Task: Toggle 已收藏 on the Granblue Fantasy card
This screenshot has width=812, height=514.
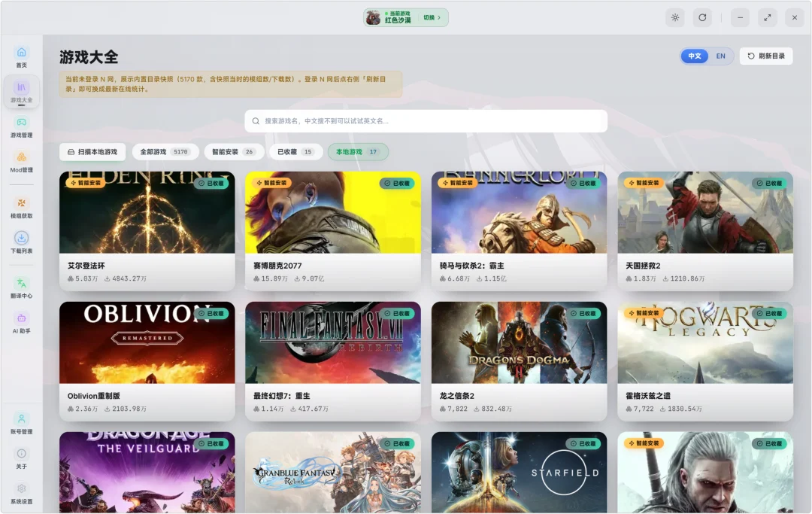Action: tap(397, 443)
